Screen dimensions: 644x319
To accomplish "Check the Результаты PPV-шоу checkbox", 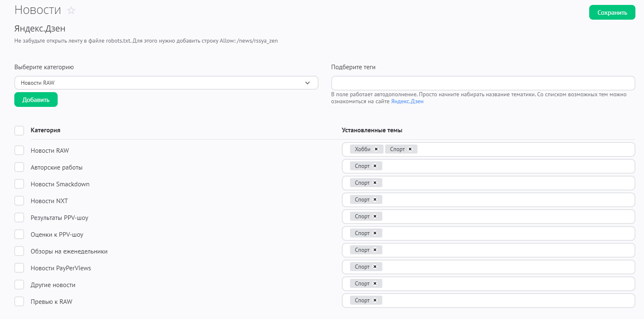I will [x=19, y=217].
